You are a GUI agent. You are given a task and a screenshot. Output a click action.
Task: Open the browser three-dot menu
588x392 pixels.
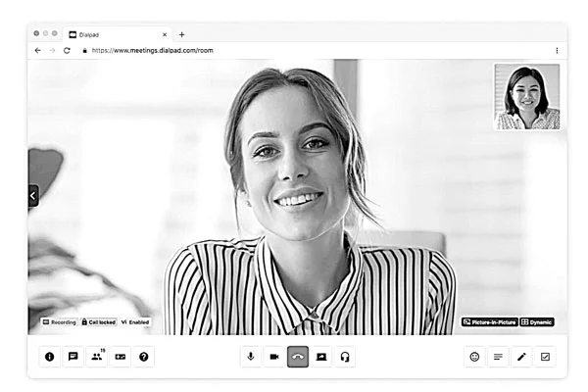click(x=557, y=50)
